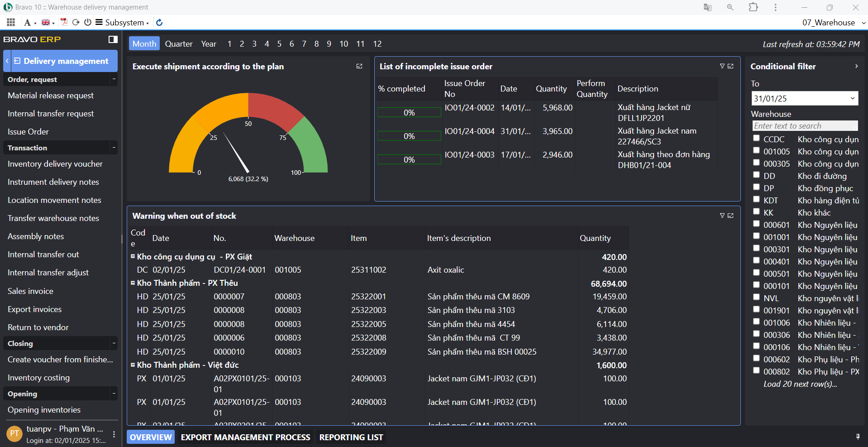Screen dimensions: 868x447
Task: Toggle the sidebar panel icon beside Bravo ERP
Action: pyautogui.click(x=113, y=39)
